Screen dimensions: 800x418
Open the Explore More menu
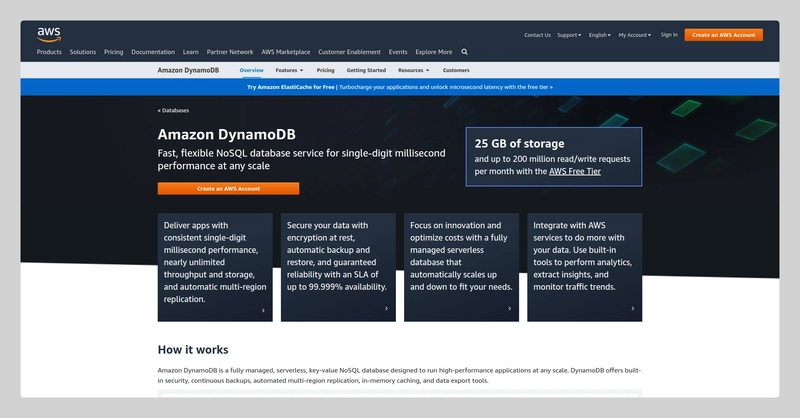434,52
